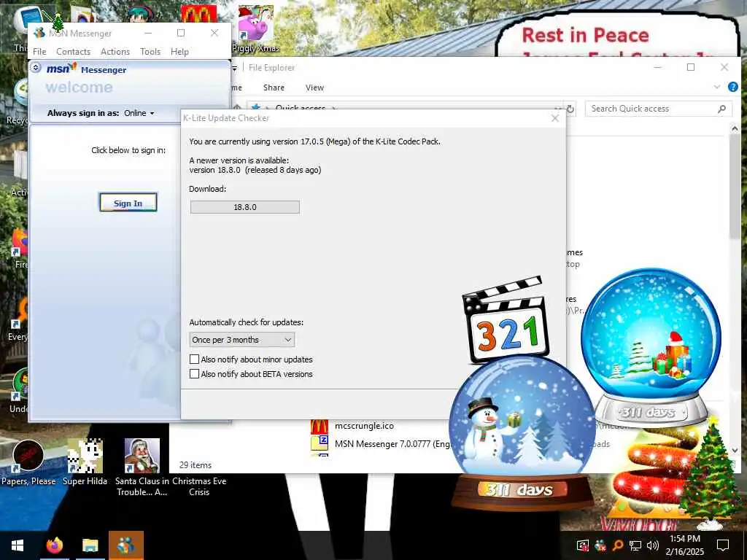Click the Sign In button in MSN Messenger
747x560 pixels.
pos(128,203)
